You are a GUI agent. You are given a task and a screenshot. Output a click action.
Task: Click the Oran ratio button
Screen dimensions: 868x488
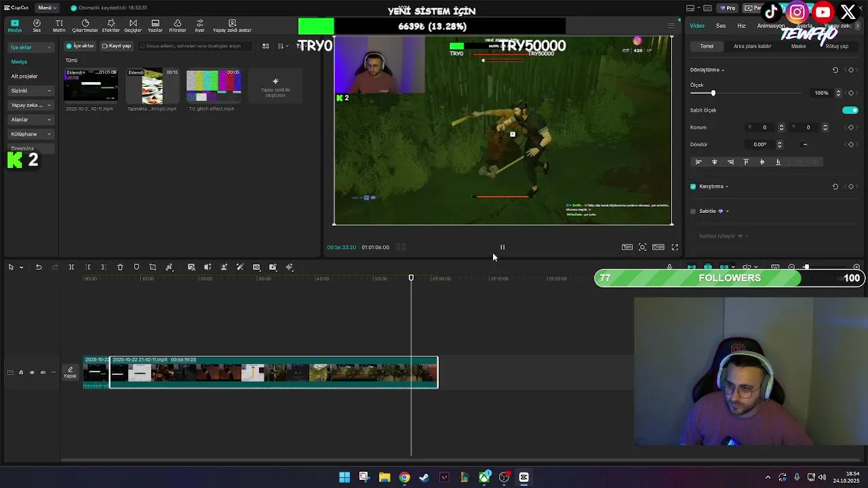pos(658,247)
